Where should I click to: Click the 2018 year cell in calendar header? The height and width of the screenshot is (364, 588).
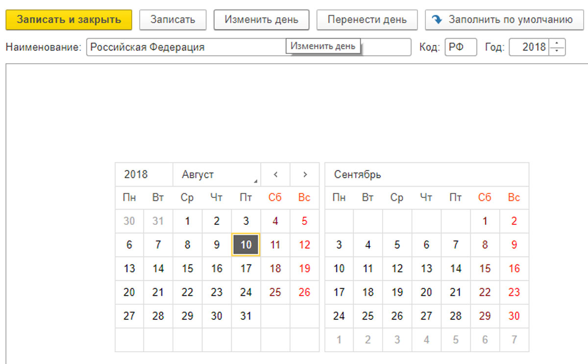(x=136, y=174)
